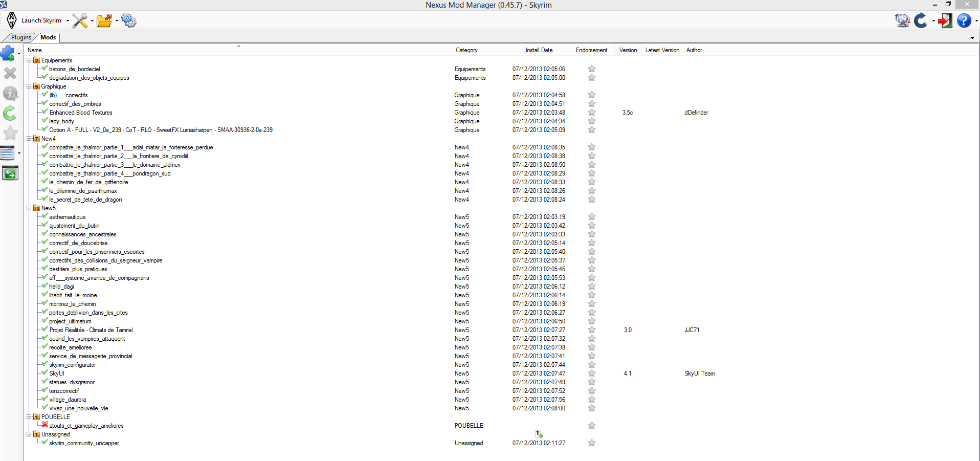
Task: Collapse the POUBELLE category group
Action: [x=29, y=416]
